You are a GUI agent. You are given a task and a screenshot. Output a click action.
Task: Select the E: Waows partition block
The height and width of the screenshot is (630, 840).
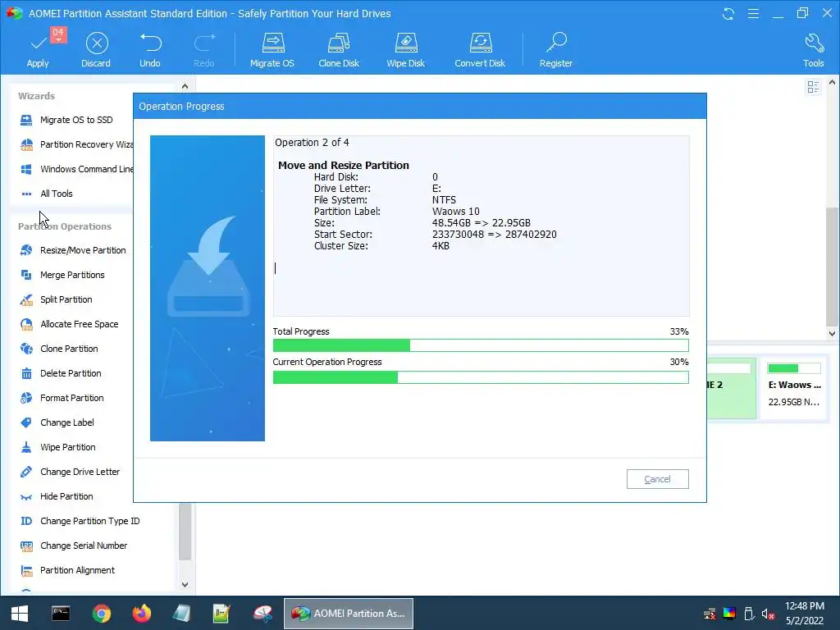coord(794,388)
